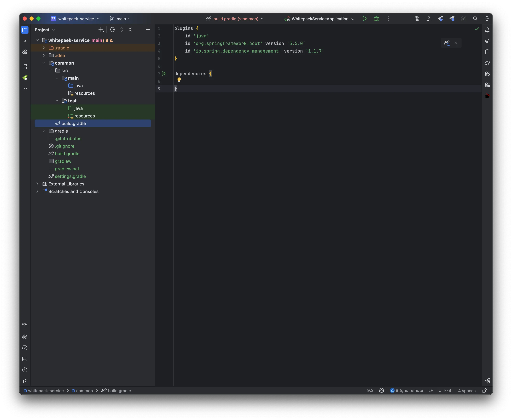512x420 pixels.
Task: Select the .gitignore file
Action: 65,146
